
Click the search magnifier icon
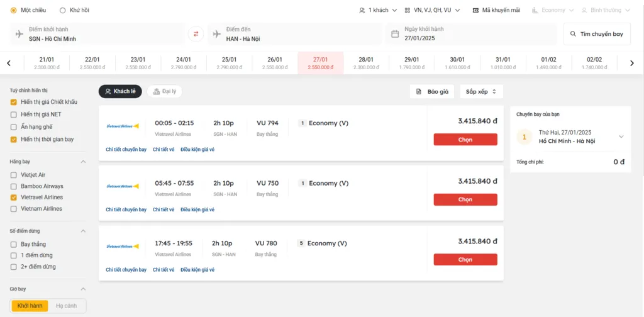[x=573, y=34]
